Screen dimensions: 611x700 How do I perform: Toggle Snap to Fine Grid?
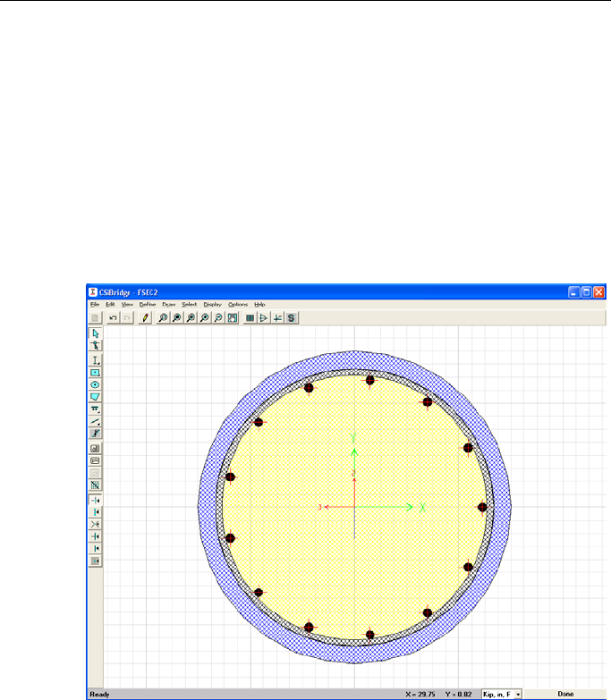[95, 561]
